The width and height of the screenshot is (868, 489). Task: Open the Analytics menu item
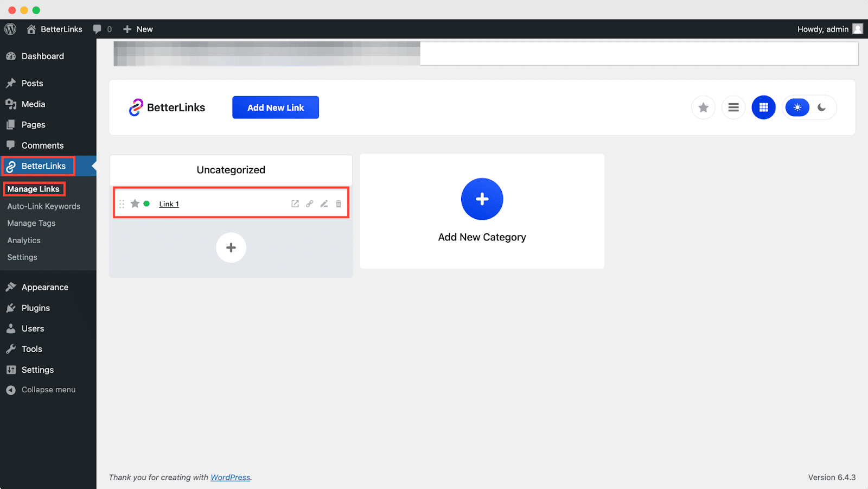tap(23, 240)
